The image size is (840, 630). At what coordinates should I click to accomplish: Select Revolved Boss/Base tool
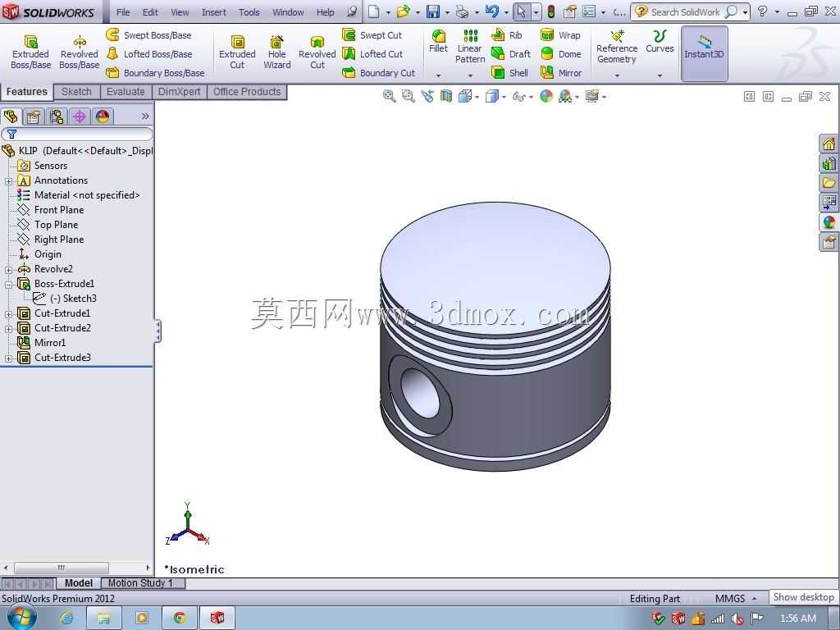coord(80,52)
